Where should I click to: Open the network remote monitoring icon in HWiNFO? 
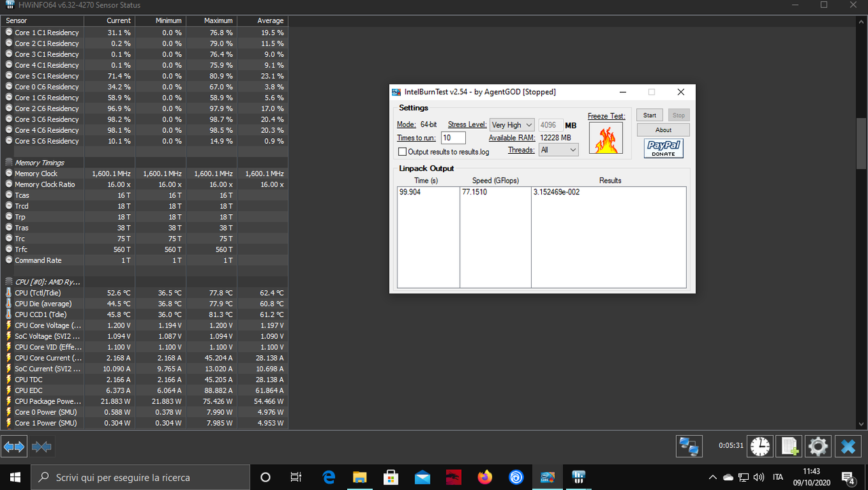point(689,447)
